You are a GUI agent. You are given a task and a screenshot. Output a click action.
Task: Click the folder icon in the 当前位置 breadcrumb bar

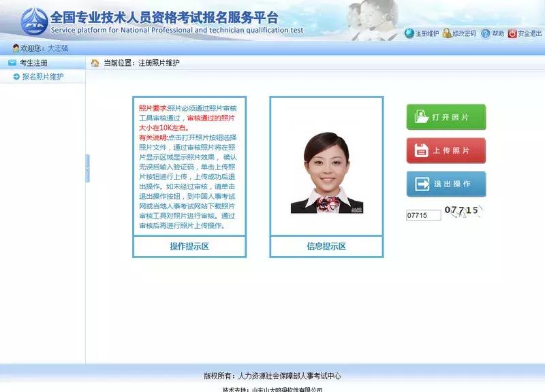coord(94,62)
